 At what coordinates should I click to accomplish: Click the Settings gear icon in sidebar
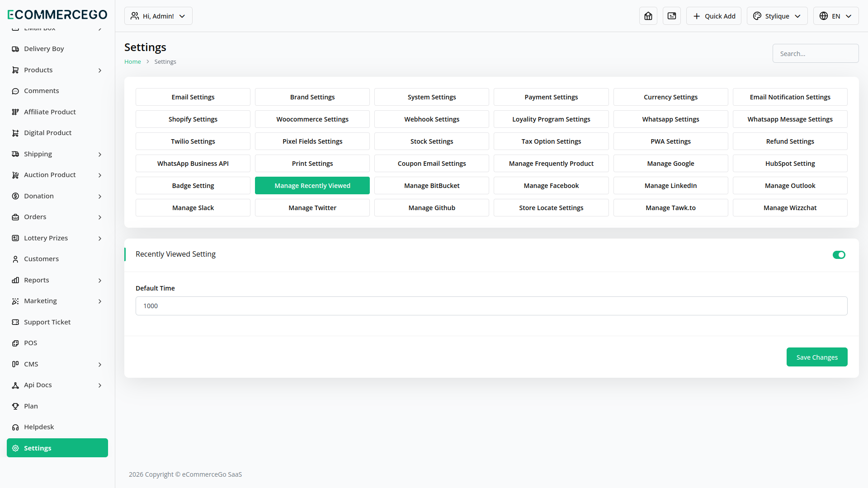(15, 448)
